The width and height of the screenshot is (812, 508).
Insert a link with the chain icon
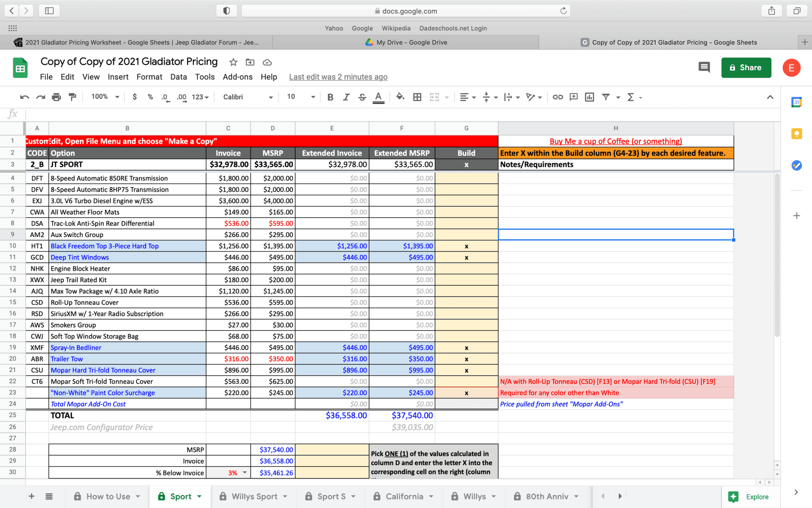tap(558, 97)
